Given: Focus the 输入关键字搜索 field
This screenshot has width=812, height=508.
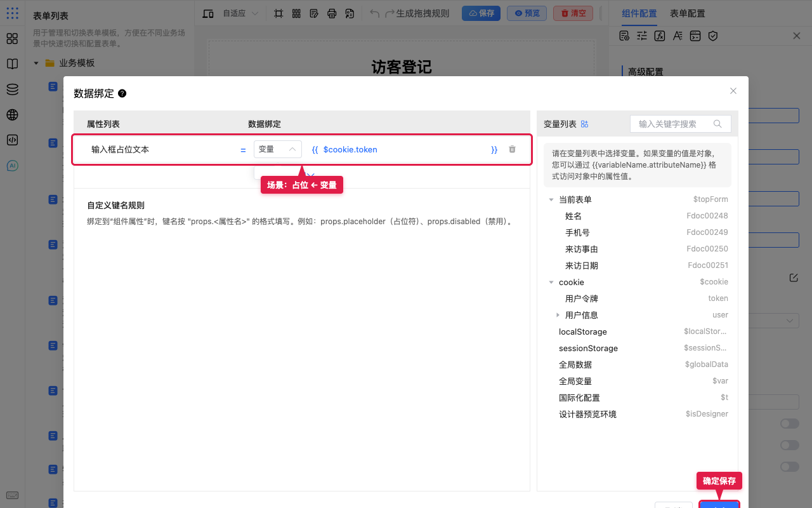Looking at the screenshot, I should [681, 124].
